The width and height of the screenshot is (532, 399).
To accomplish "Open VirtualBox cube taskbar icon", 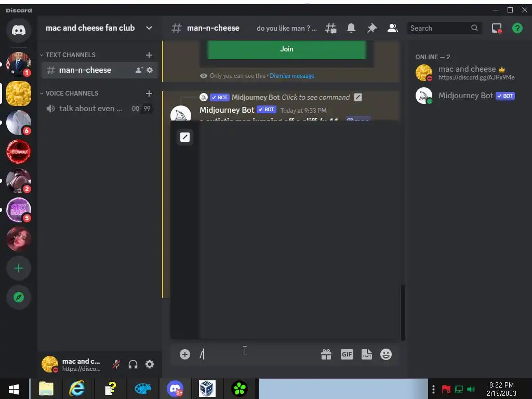I will [x=207, y=389].
